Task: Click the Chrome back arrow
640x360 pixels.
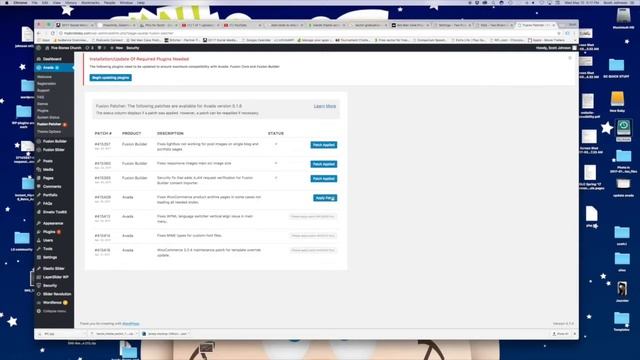Action: pos(39,33)
